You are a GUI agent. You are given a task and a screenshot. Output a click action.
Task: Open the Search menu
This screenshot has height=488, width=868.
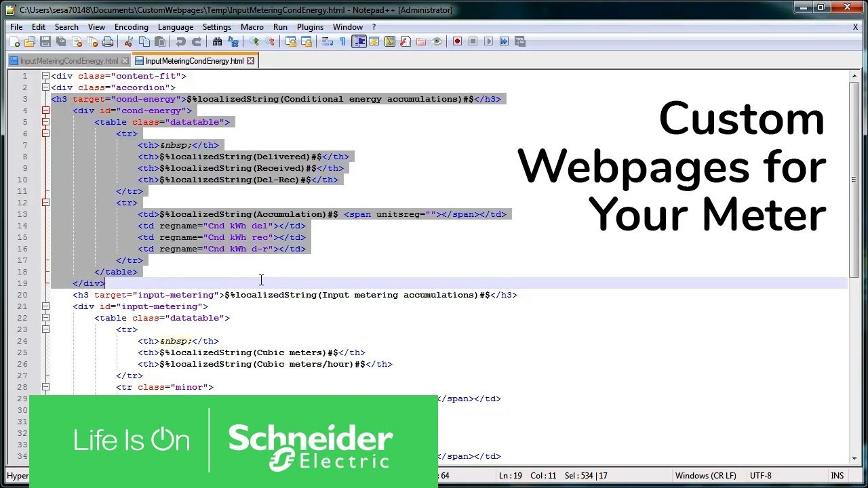pos(66,27)
